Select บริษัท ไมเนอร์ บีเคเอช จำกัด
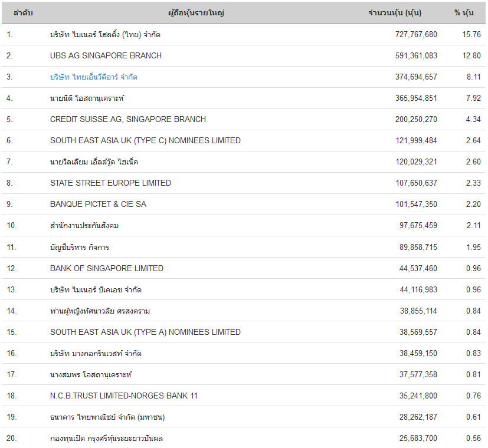 tap(96, 290)
